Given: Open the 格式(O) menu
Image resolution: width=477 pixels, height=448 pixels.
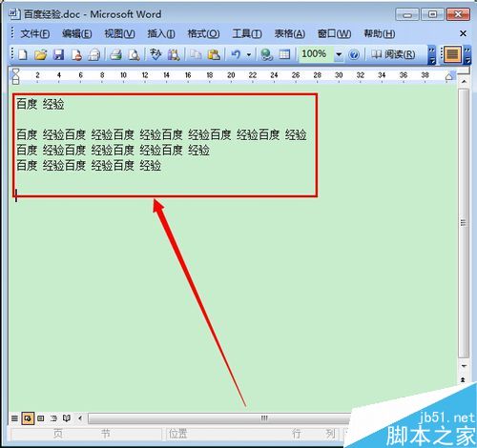Looking at the screenshot, I should pos(203,33).
